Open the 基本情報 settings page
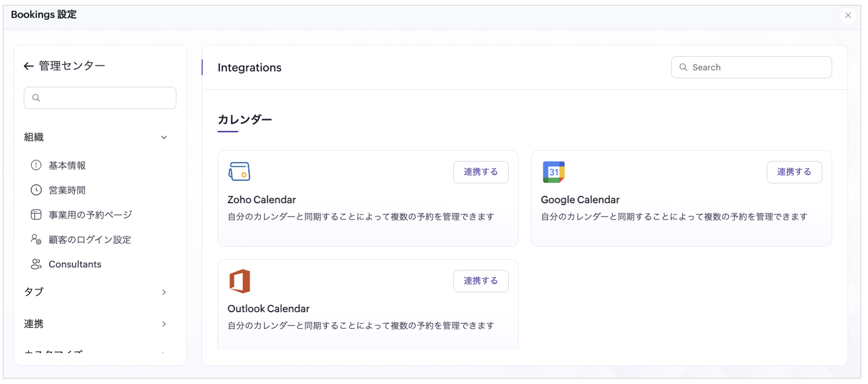Image resolution: width=868 pixels, height=384 pixels. 67,165
